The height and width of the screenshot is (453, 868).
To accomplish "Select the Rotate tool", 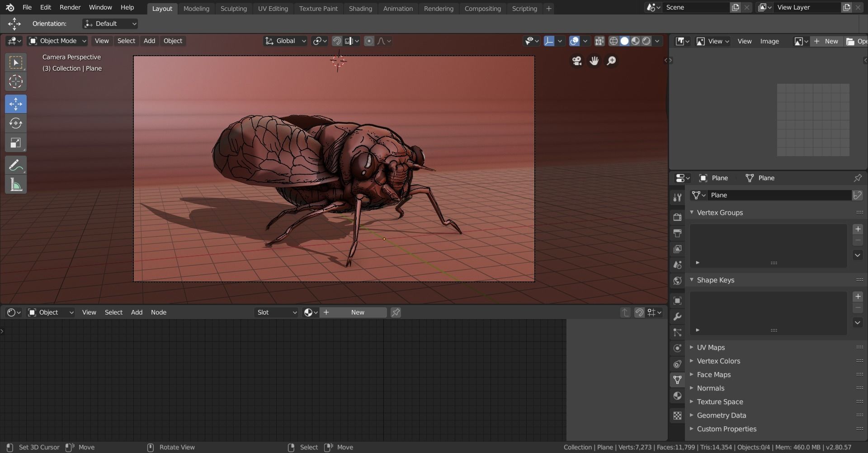I will [16, 123].
